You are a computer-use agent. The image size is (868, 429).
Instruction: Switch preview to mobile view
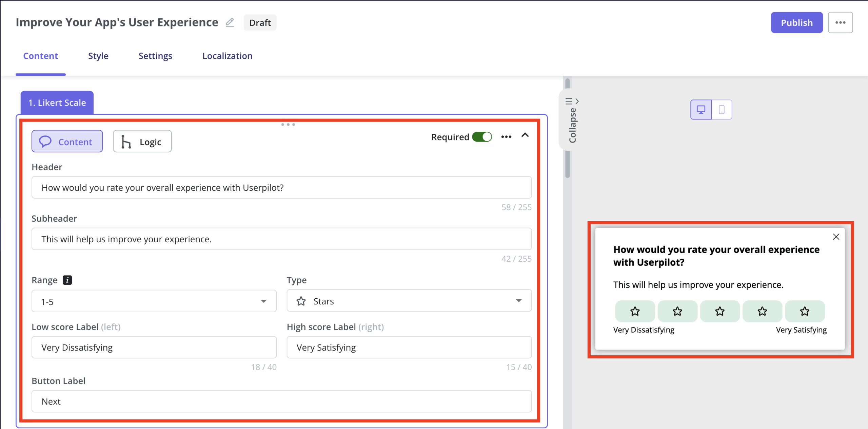[x=722, y=109]
